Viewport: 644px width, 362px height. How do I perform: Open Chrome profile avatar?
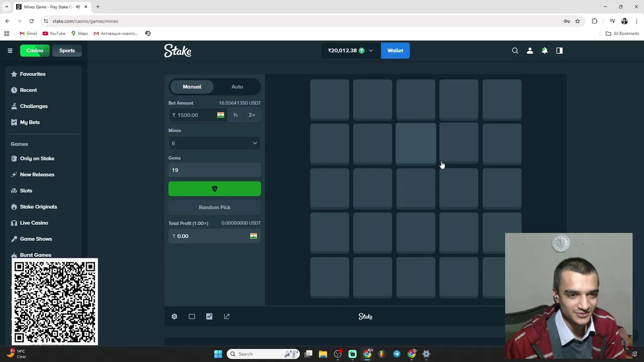point(624,21)
